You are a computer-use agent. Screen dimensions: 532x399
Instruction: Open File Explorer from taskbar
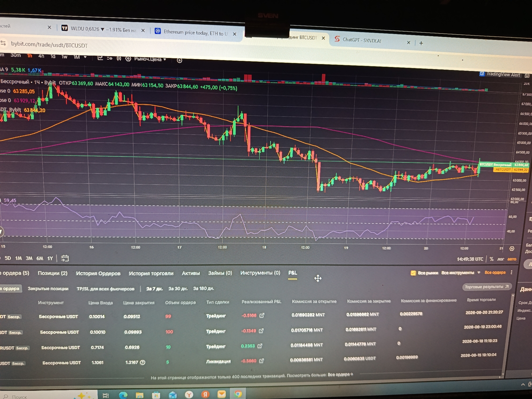point(140,395)
